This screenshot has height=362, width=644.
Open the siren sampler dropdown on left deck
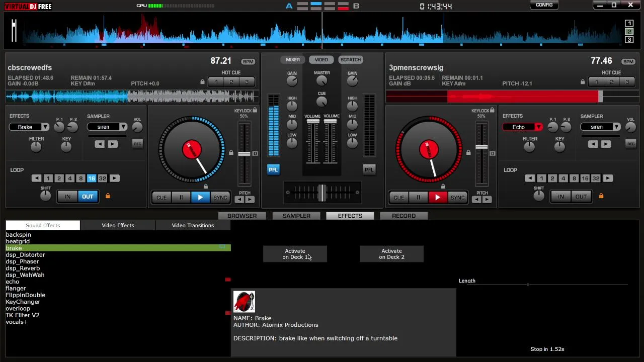tap(123, 127)
